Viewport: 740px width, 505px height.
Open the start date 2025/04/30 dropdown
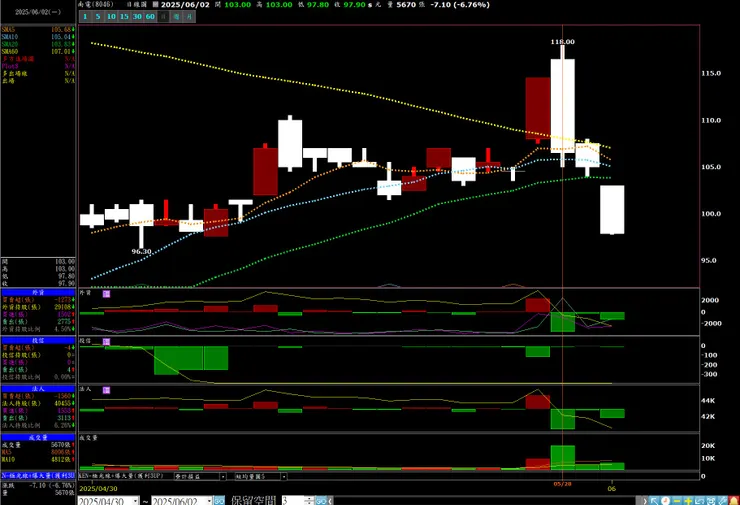pos(135,501)
